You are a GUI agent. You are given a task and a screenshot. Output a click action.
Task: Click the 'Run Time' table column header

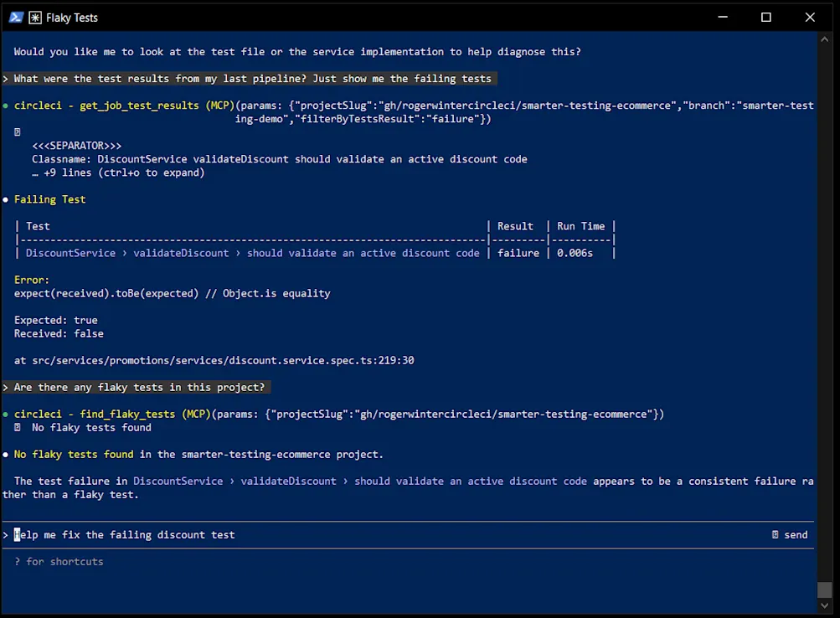coord(580,226)
